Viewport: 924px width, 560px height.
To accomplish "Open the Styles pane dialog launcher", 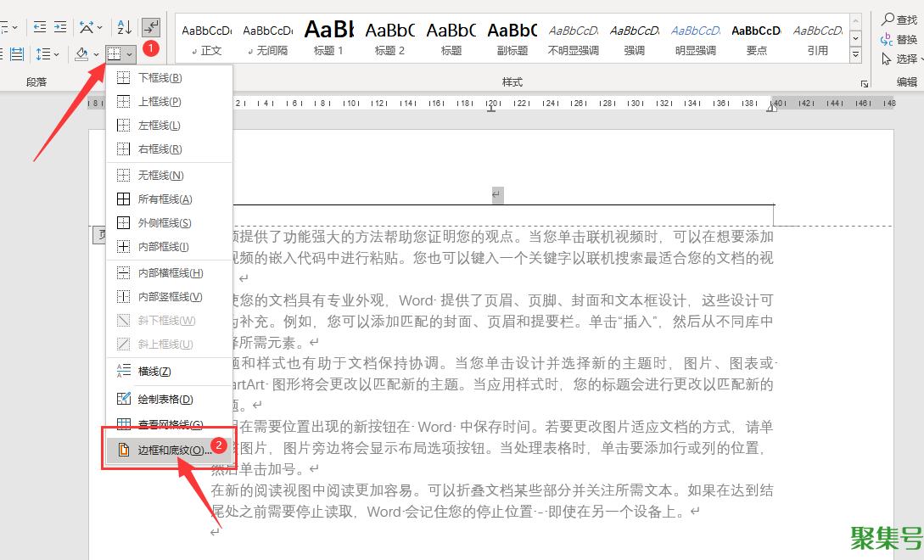I will [864, 83].
